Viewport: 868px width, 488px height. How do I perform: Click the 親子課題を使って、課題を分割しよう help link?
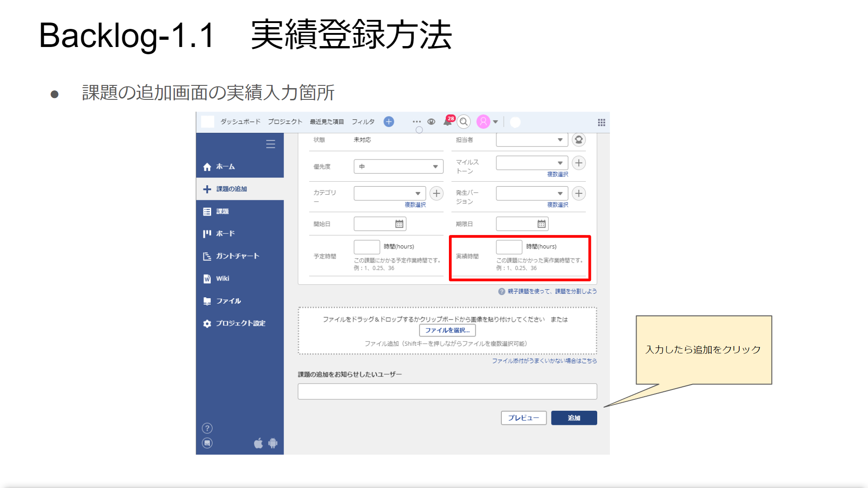(552, 291)
